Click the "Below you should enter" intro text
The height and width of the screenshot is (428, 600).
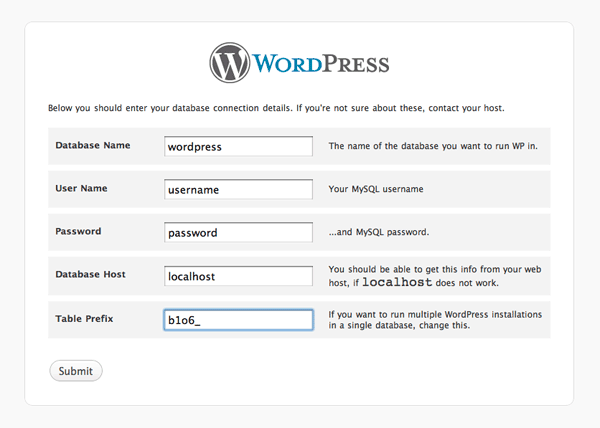(x=276, y=108)
